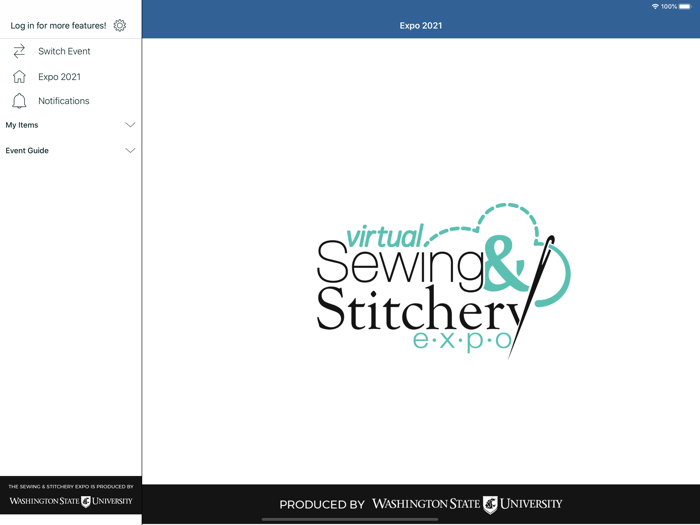This screenshot has width=700, height=525.
Task: Expand the My Items chevron
Action: 130,125
